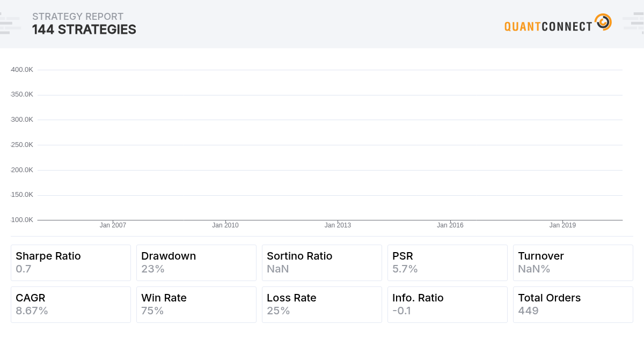
Task: Click the Win Rate 75% card
Action: [x=196, y=304]
